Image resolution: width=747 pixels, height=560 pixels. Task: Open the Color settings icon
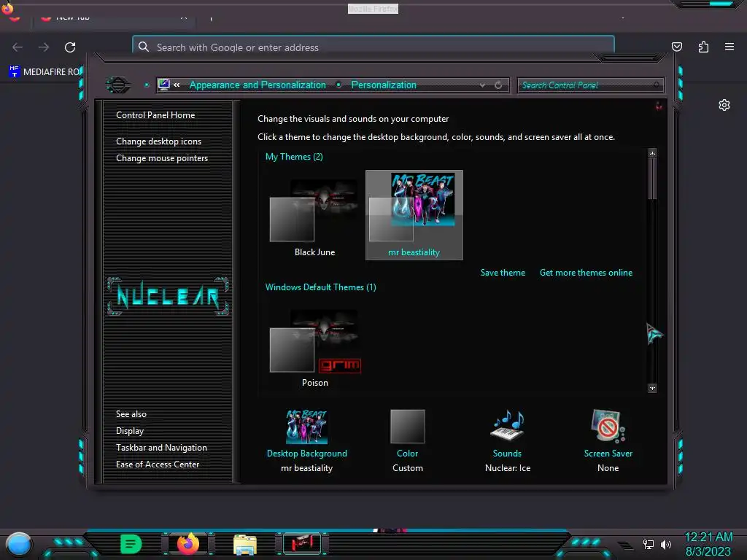pyautogui.click(x=407, y=427)
